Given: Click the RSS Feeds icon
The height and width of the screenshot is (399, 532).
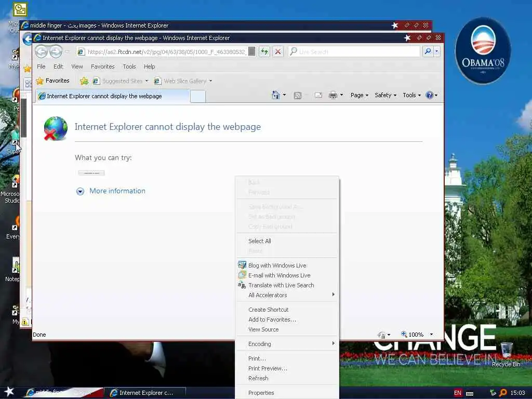Looking at the screenshot, I should tap(298, 96).
